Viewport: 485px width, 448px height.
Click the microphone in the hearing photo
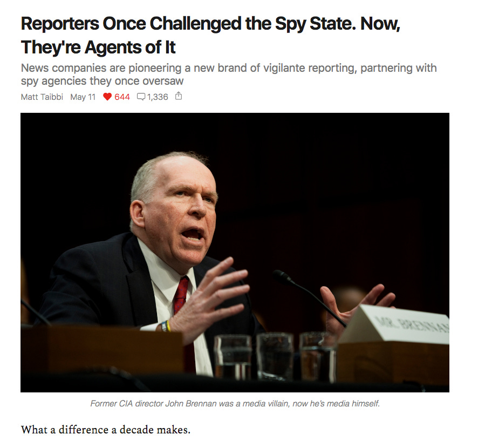coord(308,297)
